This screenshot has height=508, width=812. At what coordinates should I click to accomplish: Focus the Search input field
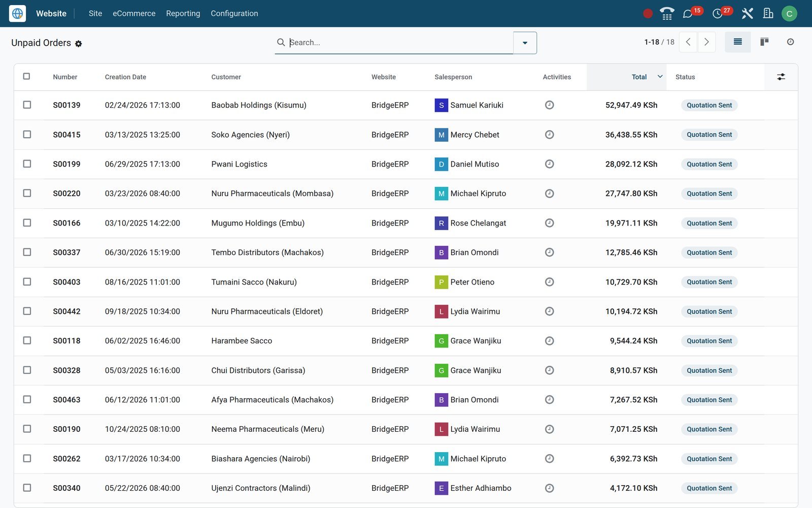400,43
